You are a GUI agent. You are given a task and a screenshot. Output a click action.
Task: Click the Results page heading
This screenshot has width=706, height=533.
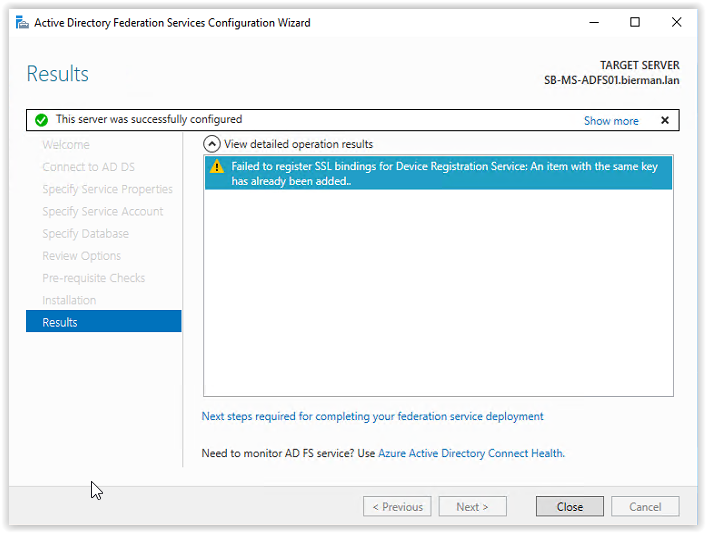pyautogui.click(x=58, y=74)
